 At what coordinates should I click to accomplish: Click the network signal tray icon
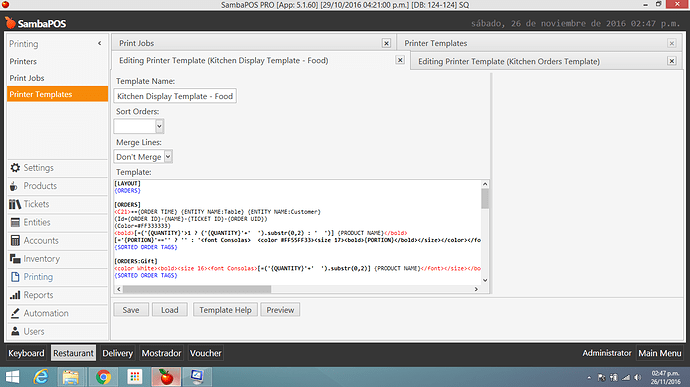pyautogui.click(x=626, y=378)
